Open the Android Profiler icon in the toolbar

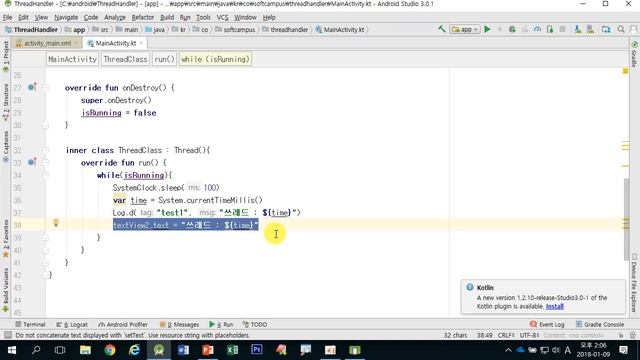coord(537,29)
